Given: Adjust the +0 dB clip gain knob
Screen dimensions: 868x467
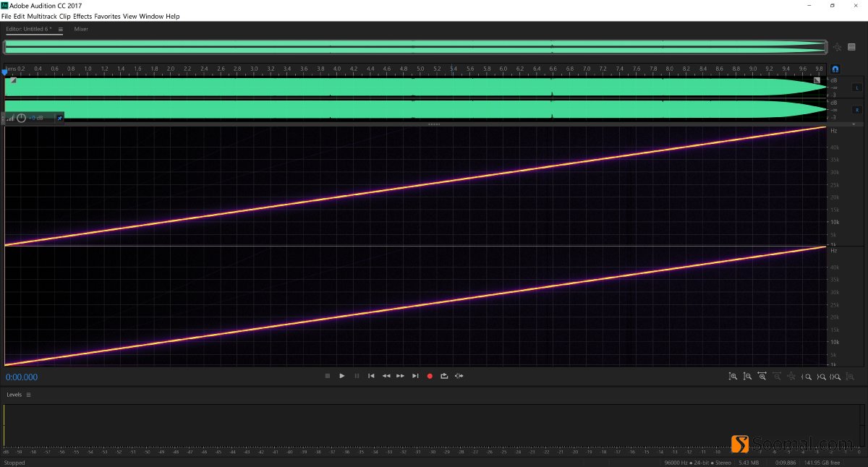Looking at the screenshot, I should [x=21, y=117].
